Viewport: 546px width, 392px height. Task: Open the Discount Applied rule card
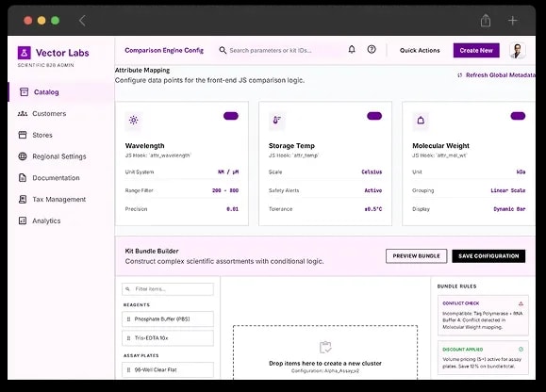click(483, 357)
